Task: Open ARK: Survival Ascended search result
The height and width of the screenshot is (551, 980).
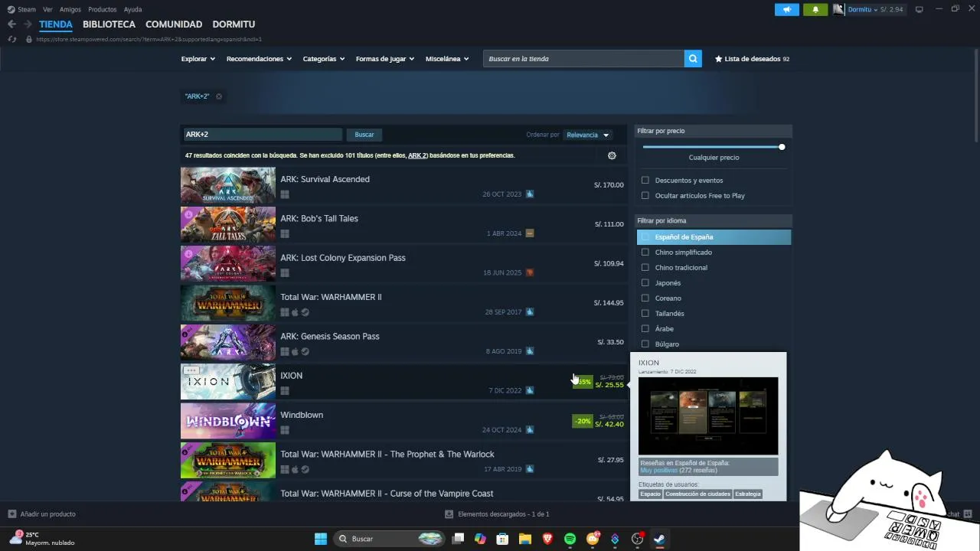Action: pos(403,185)
